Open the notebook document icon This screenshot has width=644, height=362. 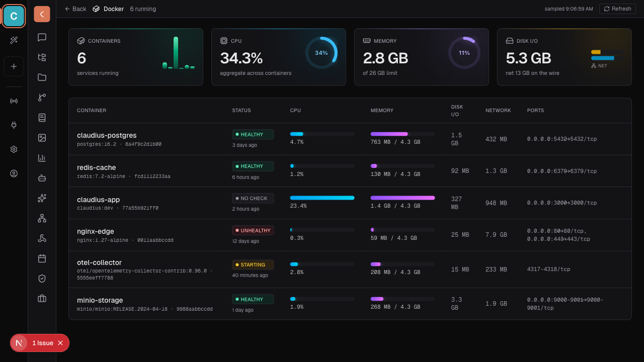coord(42,118)
